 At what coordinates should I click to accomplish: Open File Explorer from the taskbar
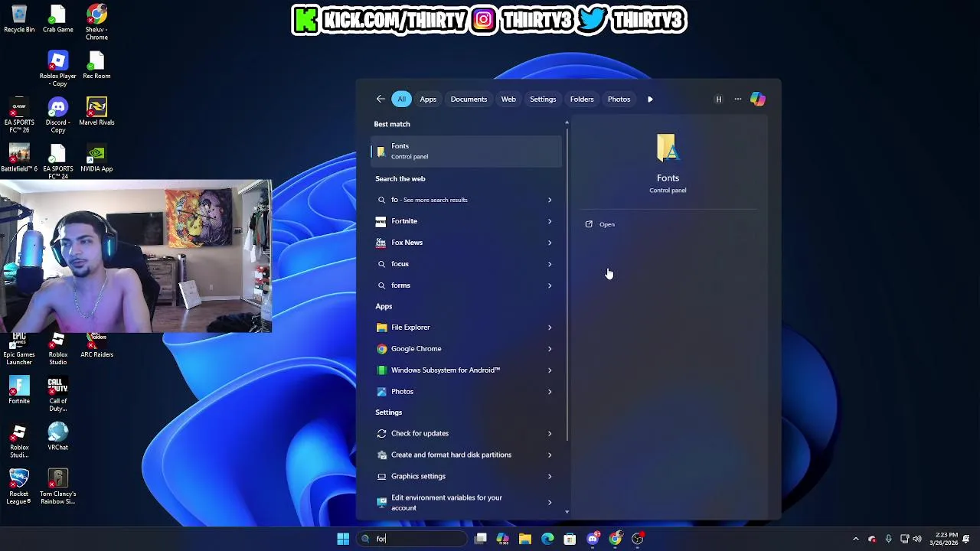tap(525, 539)
